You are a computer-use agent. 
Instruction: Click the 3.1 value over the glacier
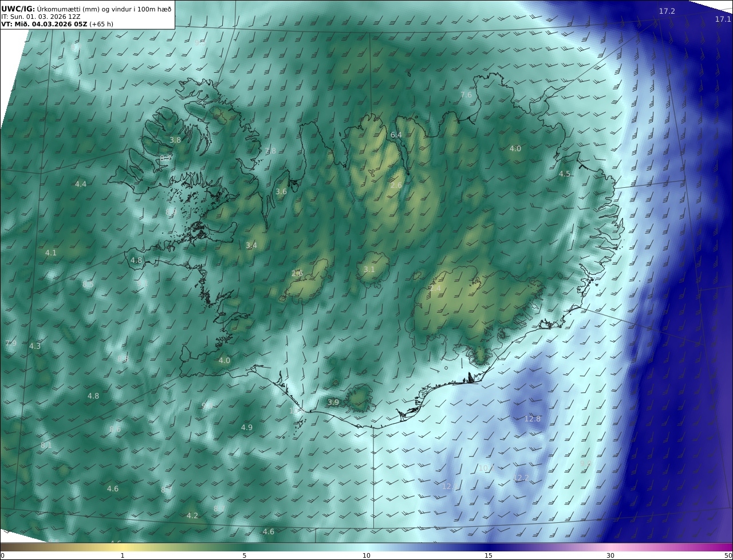point(369,270)
